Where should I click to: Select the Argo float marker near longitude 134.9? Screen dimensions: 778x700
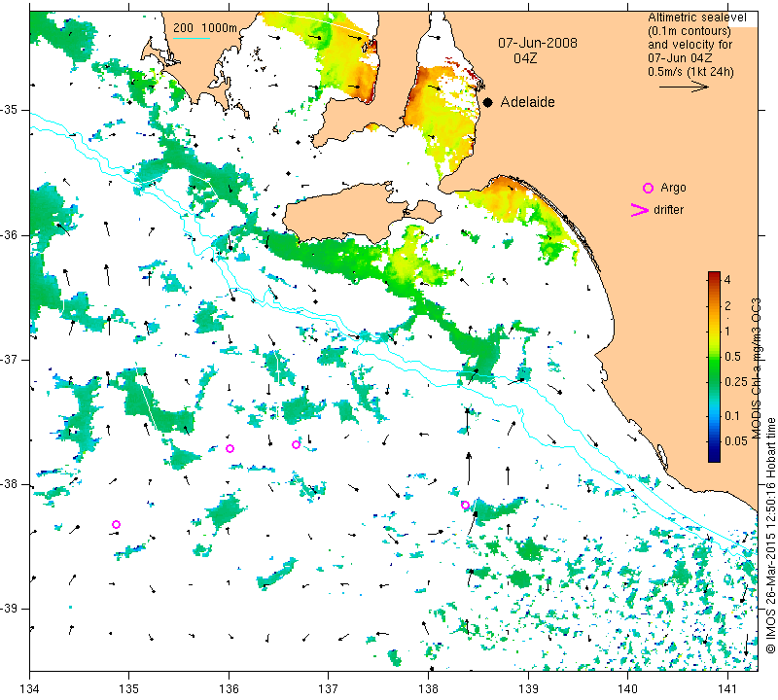point(116,524)
